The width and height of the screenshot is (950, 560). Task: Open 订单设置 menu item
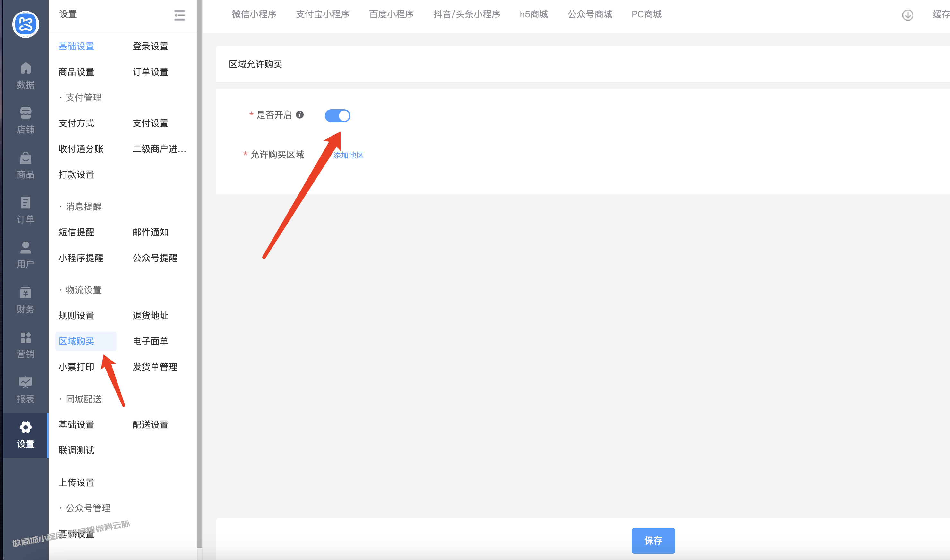(x=150, y=72)
